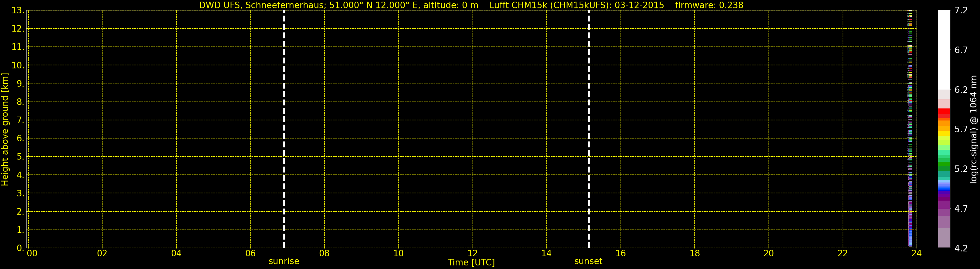
Task: Click the time tick label '04'
Action: click(177, 253)
